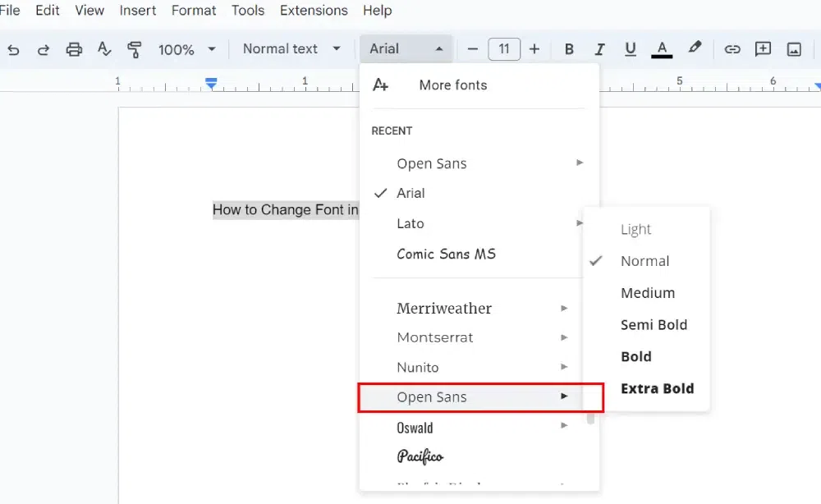The width and height of the screenshot is (821, 504).
Task: Open the Edit menu
Action: [47, 11]
